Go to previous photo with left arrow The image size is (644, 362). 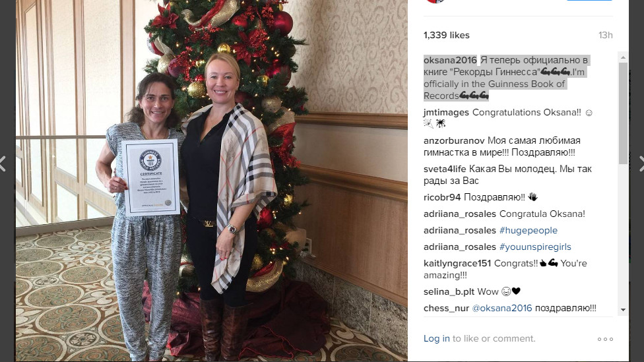coord(3,164)
